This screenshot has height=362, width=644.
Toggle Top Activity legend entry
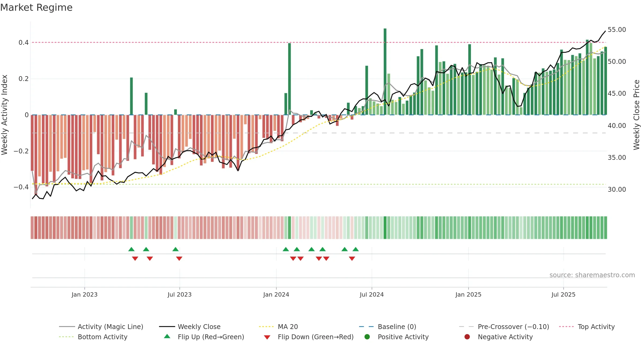(x=587, y=327)
